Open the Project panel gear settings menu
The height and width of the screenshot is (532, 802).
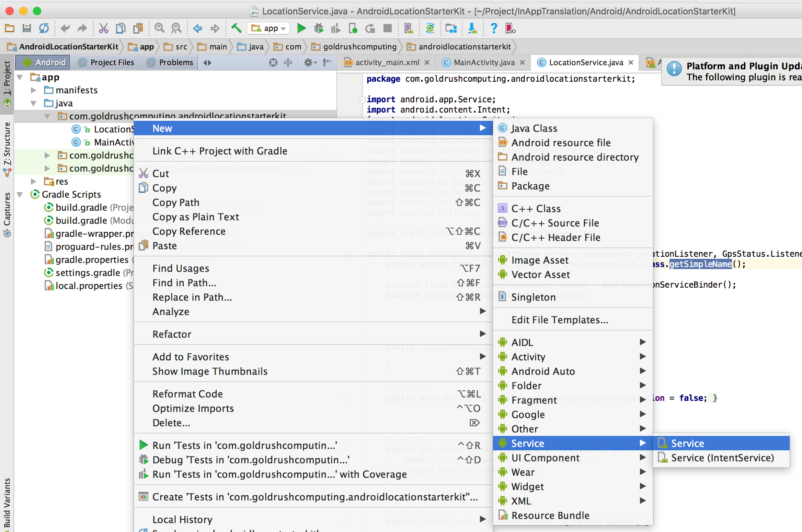(310, 62)
